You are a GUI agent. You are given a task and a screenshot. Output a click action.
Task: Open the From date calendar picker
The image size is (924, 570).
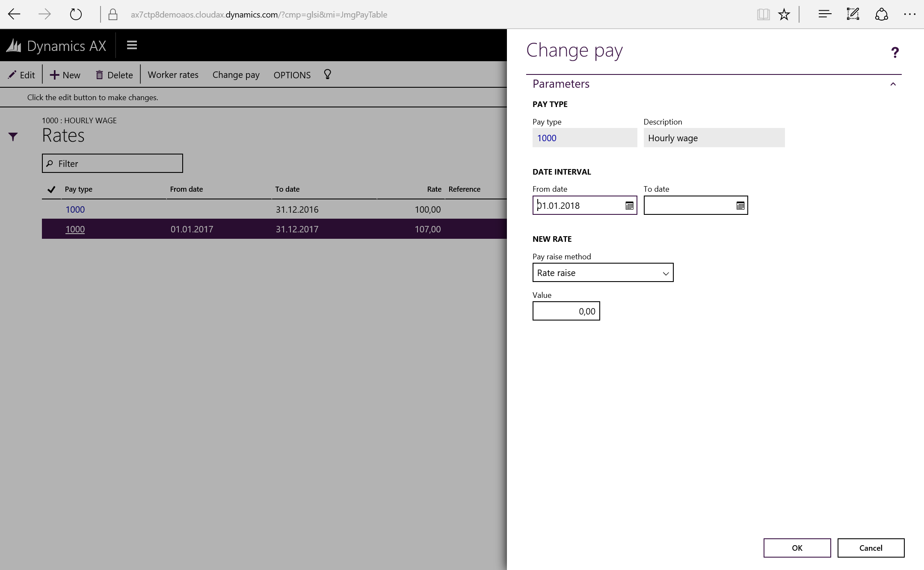click(629, 206)
